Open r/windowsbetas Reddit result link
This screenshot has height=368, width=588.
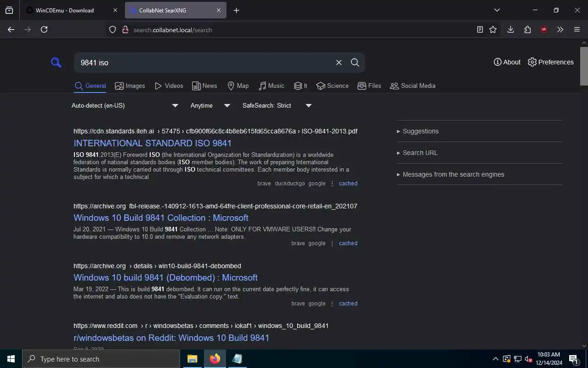(x=171, y=338)
